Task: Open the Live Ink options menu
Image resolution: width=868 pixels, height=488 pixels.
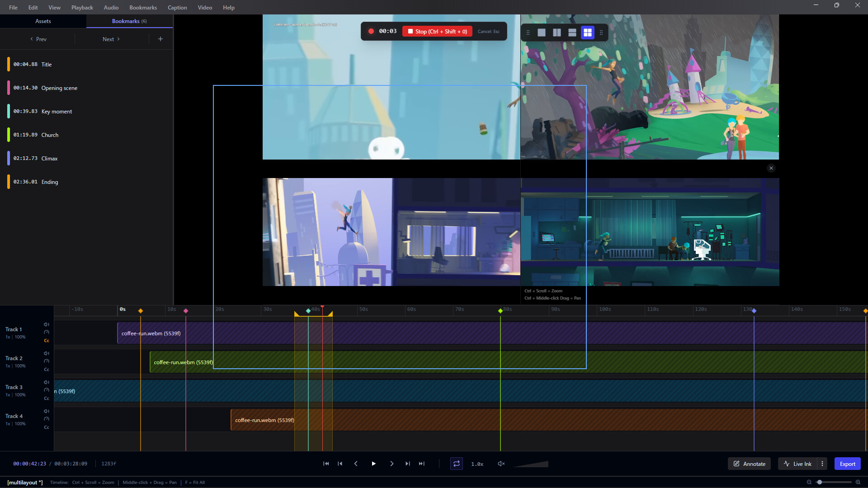Action: 822,463
